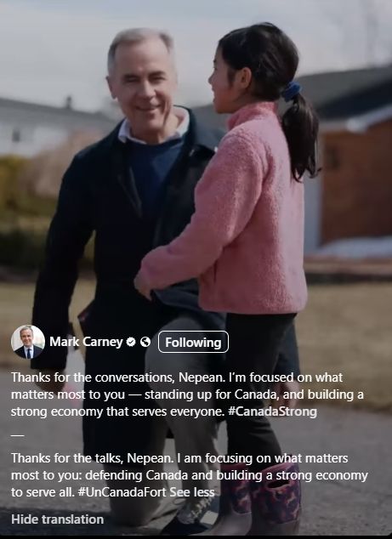Screen dimensions: 392x539
Task: Click the girl's blue hair scrunchie
Action: tap(292, 91)
